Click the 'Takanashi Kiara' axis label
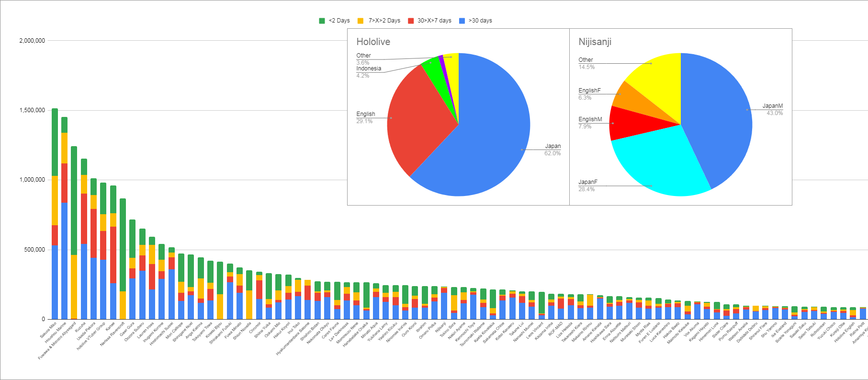Viewport: 868px width, 380px height. [x=572, y=332]
